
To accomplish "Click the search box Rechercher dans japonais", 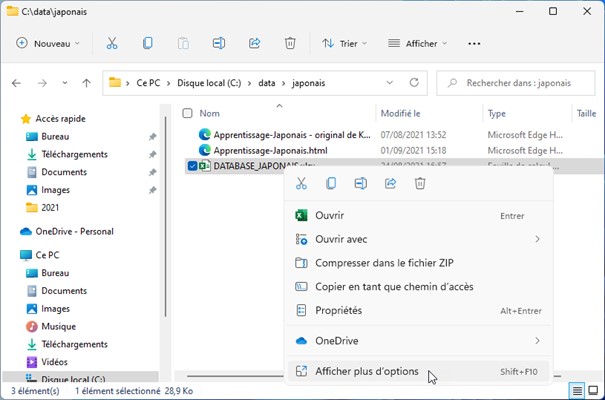I will [525, 83].
